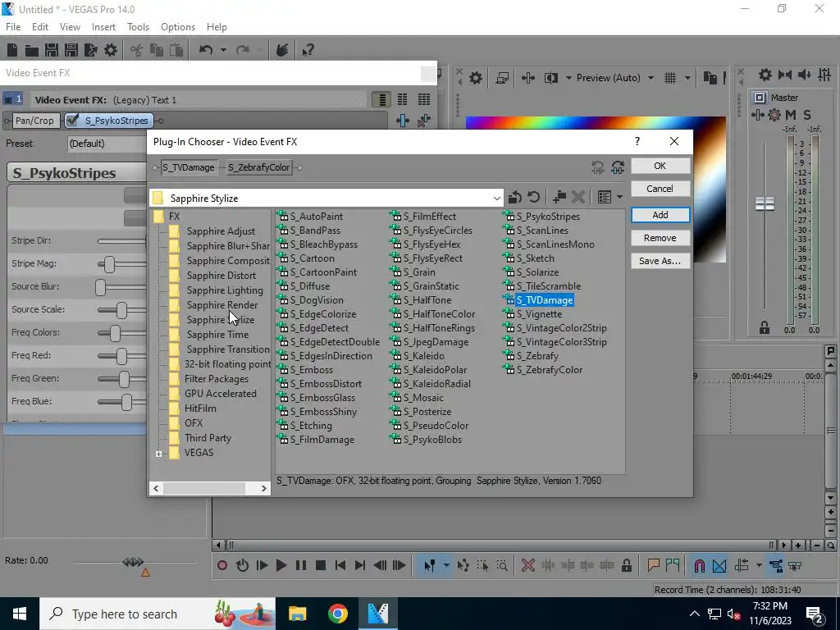Open the Views dropdown arrow in chooser
This screenshot has width=840, height=630.
620,197
